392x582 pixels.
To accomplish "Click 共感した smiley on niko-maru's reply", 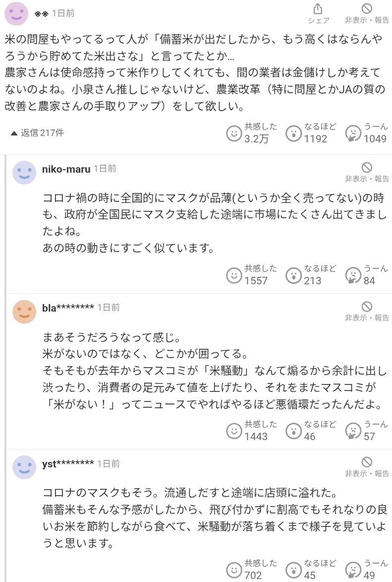I will click(234, 275).
